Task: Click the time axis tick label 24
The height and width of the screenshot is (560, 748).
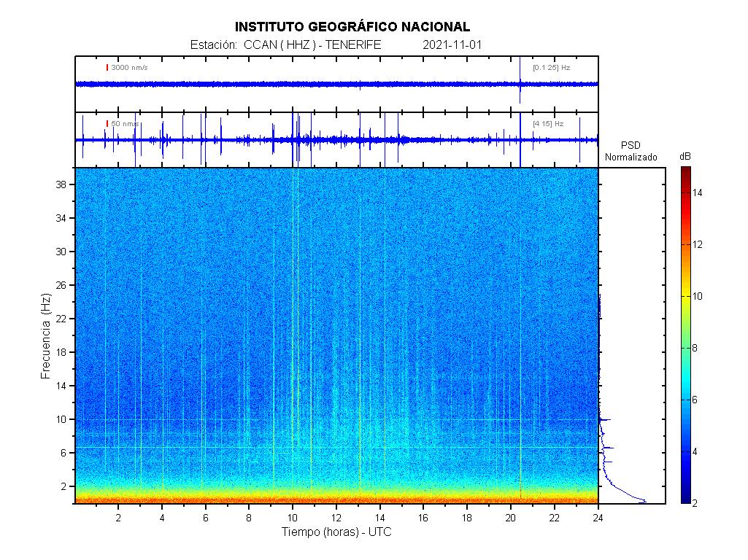Action: (598, 518)
